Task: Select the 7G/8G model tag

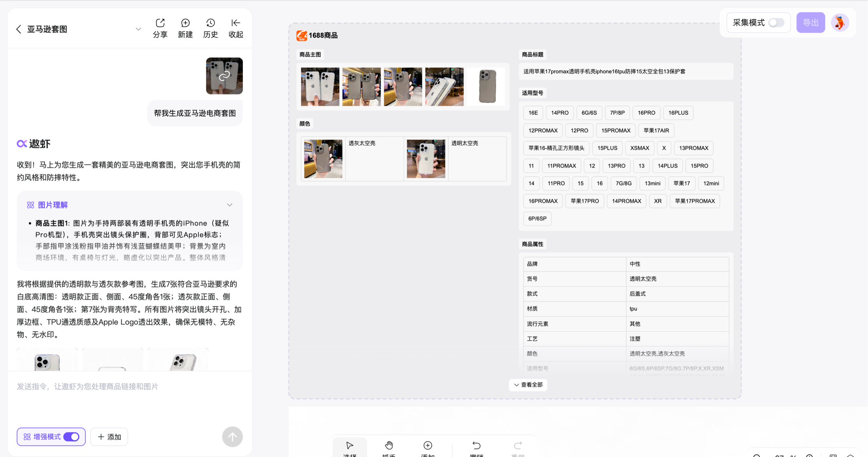Action: click(x=624, y=183)
